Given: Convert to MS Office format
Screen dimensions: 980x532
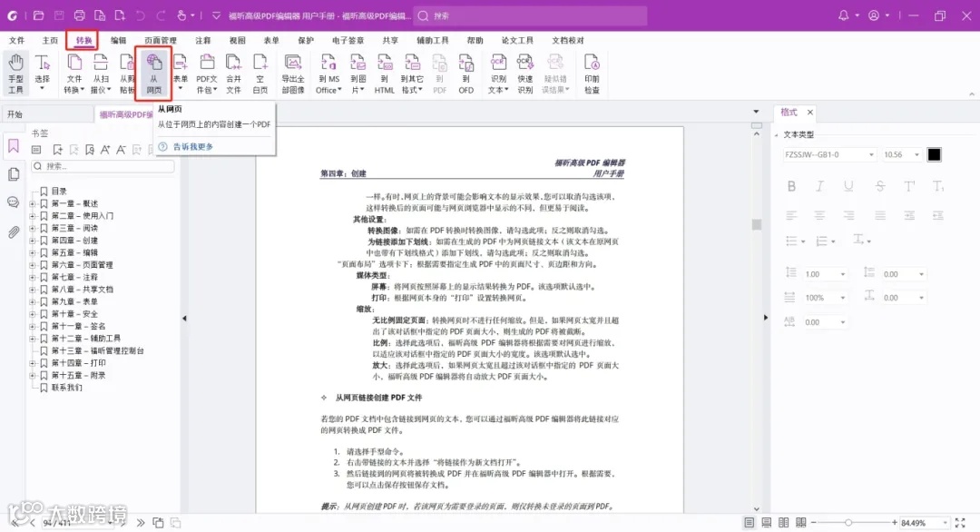Looking at the screenshot, I should point(328,74).
